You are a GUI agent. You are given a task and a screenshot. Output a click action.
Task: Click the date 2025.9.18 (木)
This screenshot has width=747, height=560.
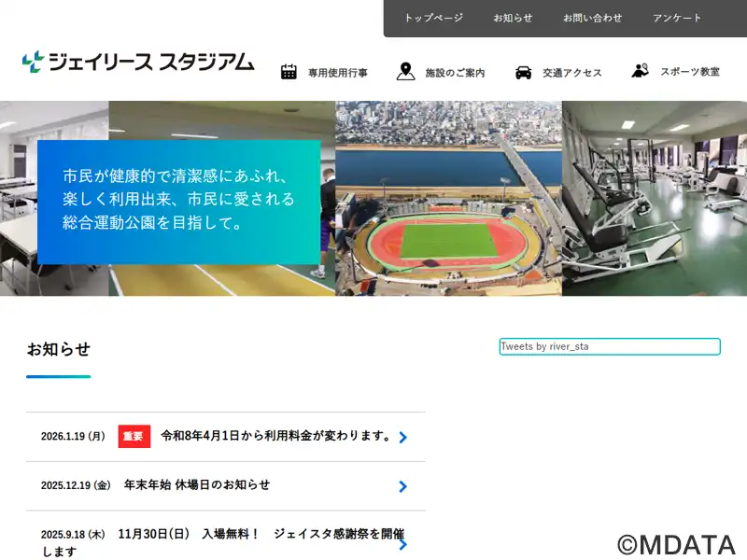click(73, 534)
